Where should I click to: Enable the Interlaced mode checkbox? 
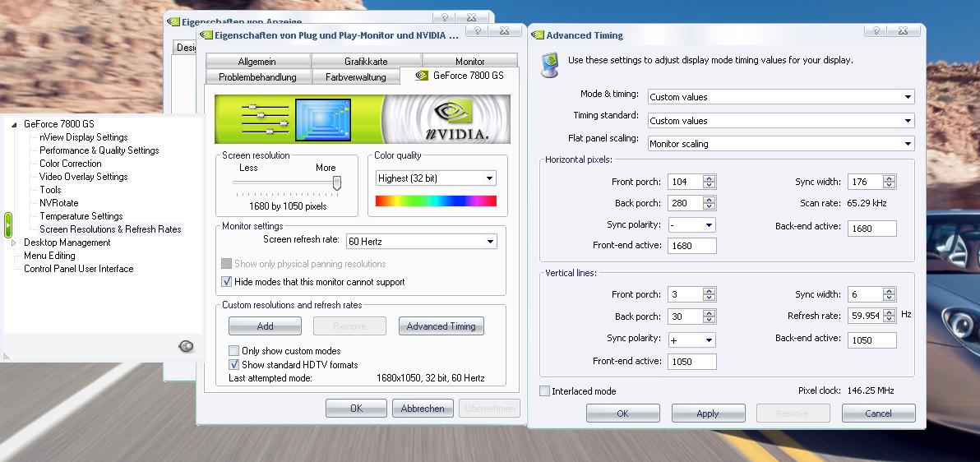pyautogui.click(x=544, y=391)
